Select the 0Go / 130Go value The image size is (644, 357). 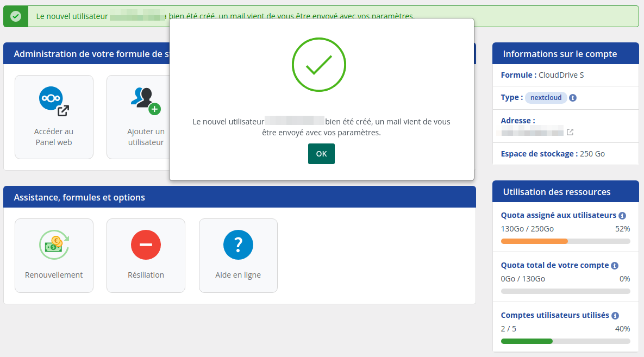click(523, 279)
